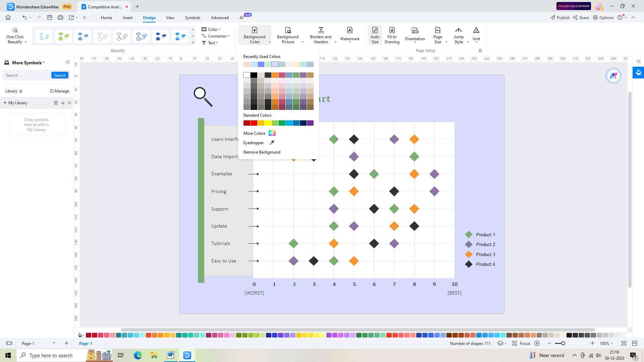The image size is (644, 362).
Task: Open the Design ribbon tab
Action: coord(149,18)
